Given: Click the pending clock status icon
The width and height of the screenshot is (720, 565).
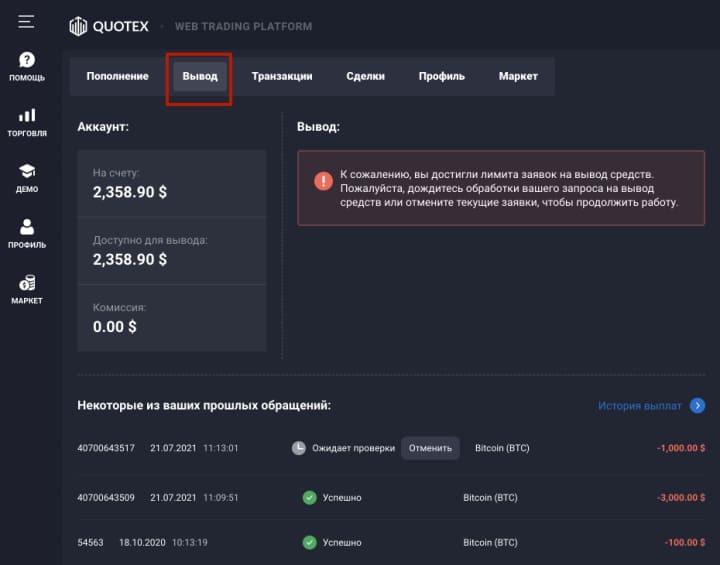Looking at the screenshot, I should click(x=299, y=448).
